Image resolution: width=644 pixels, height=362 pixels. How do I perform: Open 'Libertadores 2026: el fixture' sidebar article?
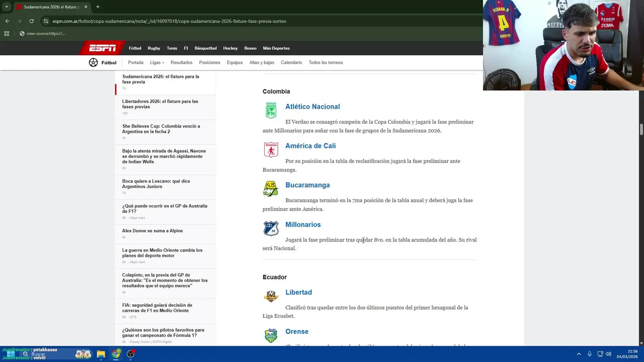(160, 104)
